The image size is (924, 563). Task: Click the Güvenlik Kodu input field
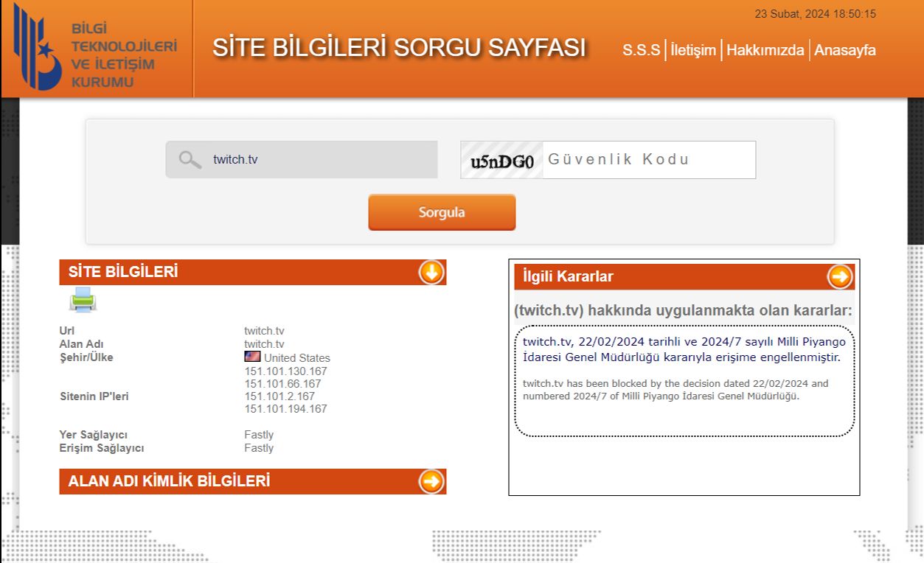(x=649, y=160)
